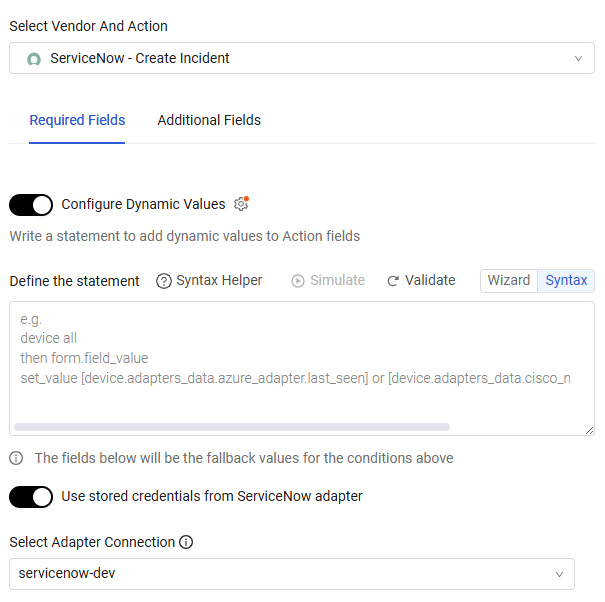This screenshot has height=602, width=605.
Task: Switch to the Additional Fields tab
Action: tap(209, 120)
